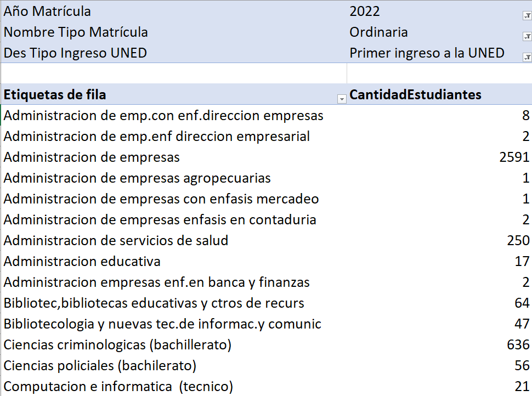Image resolution: width=532 pixels, height=396 pixels.
Task: Select the 2022 filter value cell
Action: (x=365, y=12)
